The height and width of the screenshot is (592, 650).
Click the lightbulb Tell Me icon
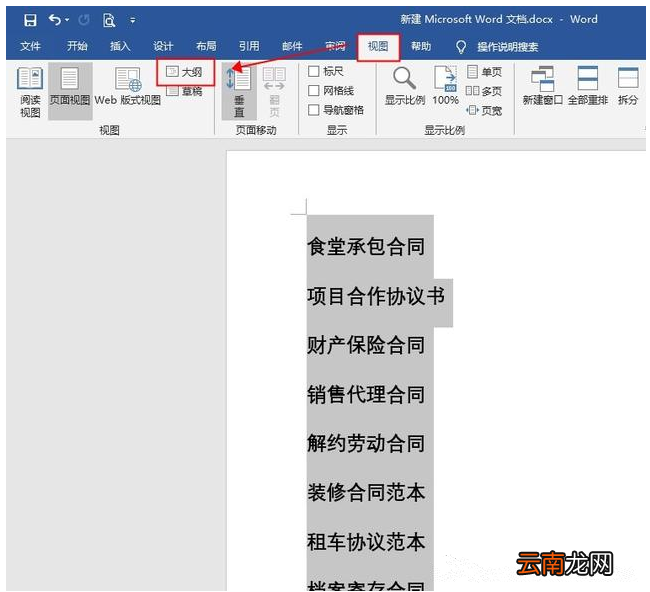pos(461,47)
